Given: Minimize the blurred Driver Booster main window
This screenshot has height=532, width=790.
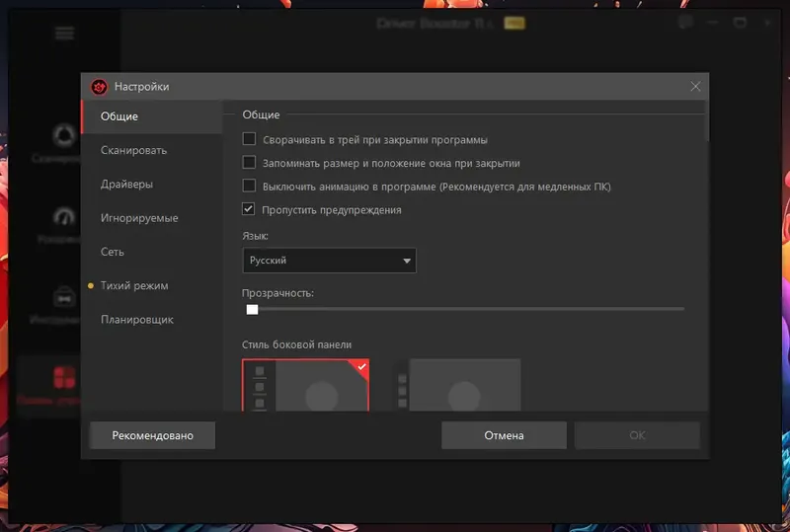Looking at the screenshot, I should click(x=712, y=23).
